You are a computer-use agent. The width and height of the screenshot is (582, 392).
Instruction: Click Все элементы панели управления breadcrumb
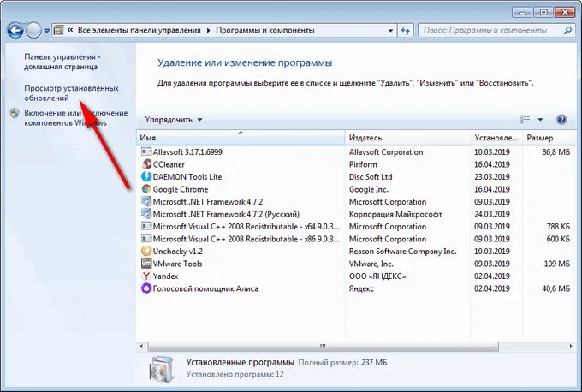coord(140,30)
